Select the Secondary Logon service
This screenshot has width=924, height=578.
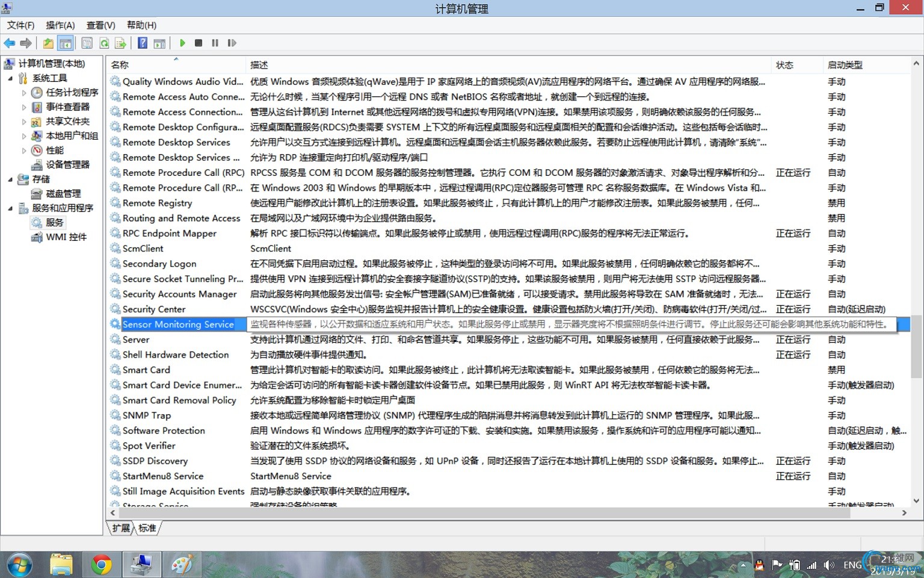coord(159,264)
